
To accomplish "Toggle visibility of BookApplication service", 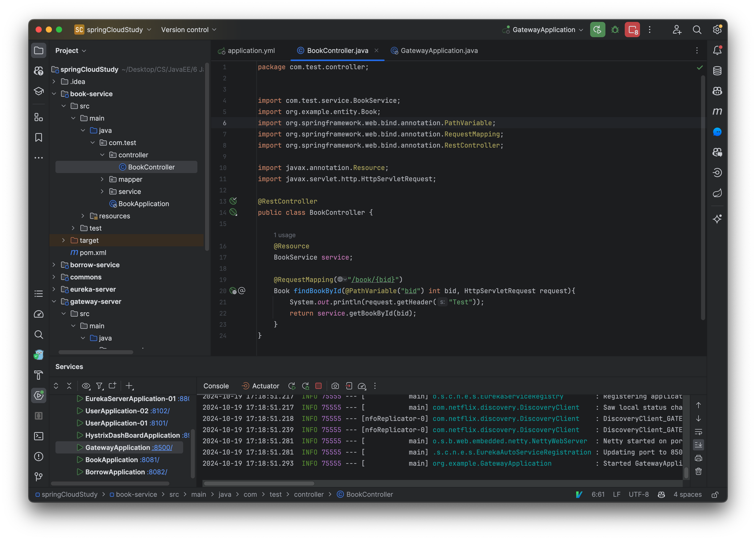I will [79, 459].
